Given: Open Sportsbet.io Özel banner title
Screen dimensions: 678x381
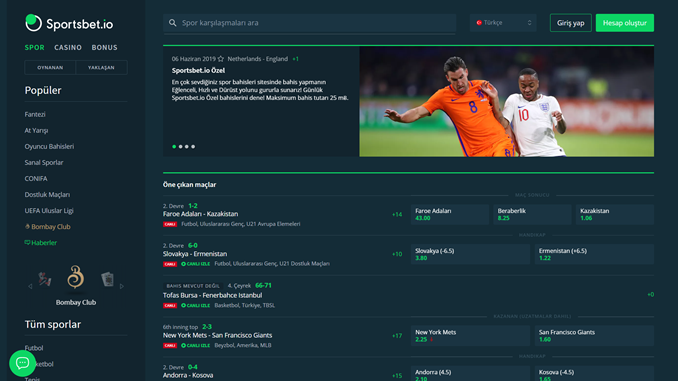Looking at the screenshot, I should pos(198,70).
